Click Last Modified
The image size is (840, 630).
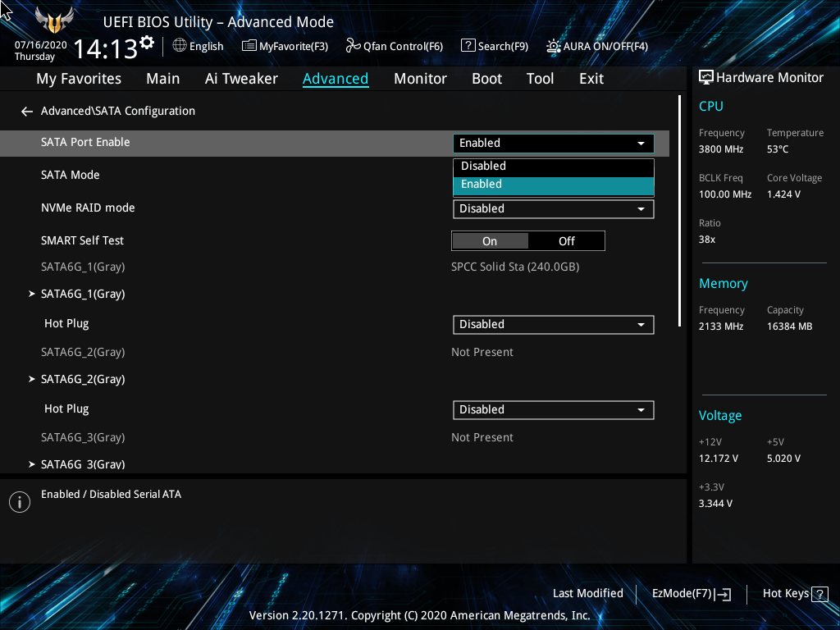coord(587,594)
